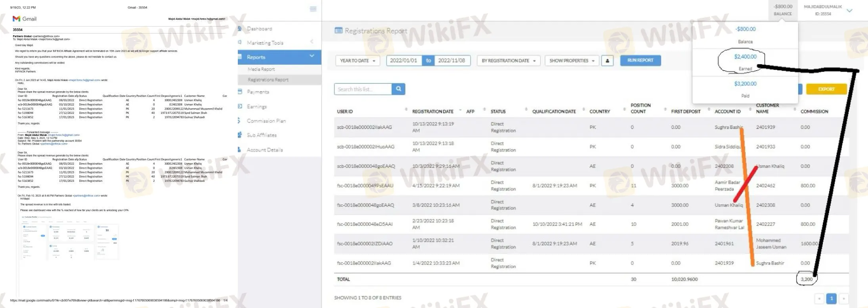Viewport: 868px width, 308px height.
Task: Sort by Account ID column
Action: click(x=727, y=112)
